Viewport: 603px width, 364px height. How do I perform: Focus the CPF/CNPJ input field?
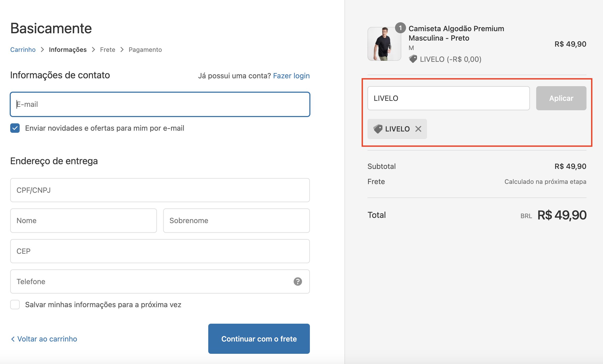pos(160,190)
